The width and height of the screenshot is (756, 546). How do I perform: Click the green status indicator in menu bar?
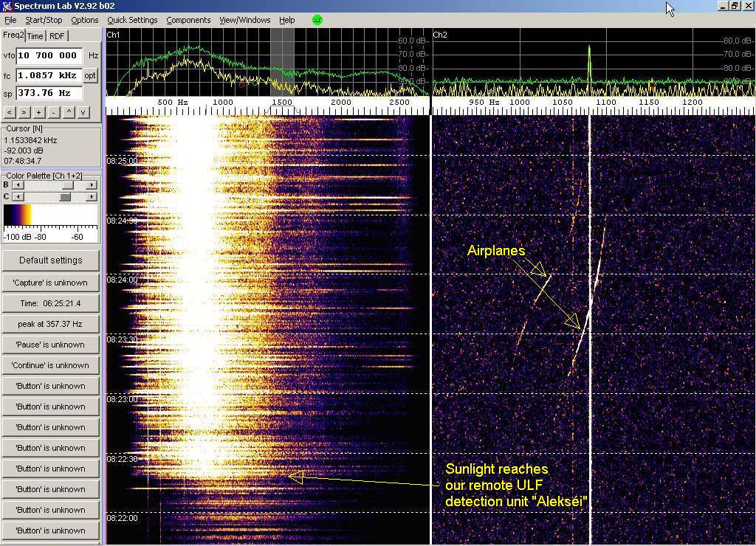[x=317, y=20]
